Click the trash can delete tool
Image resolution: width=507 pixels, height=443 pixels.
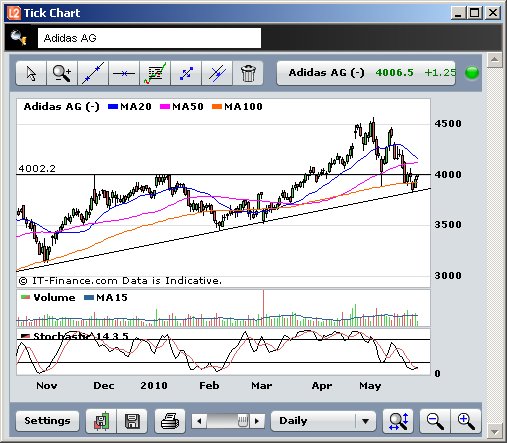pos(248,73)
